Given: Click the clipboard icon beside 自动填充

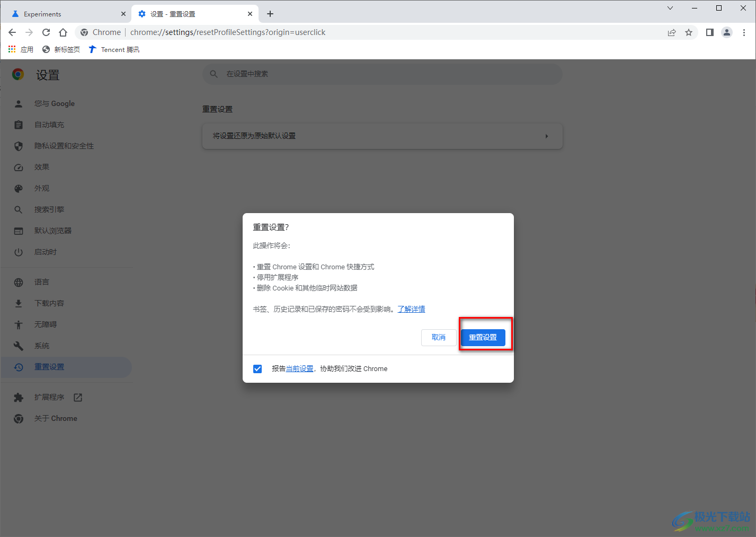Looking at the screenshot, I should point(19,125).
